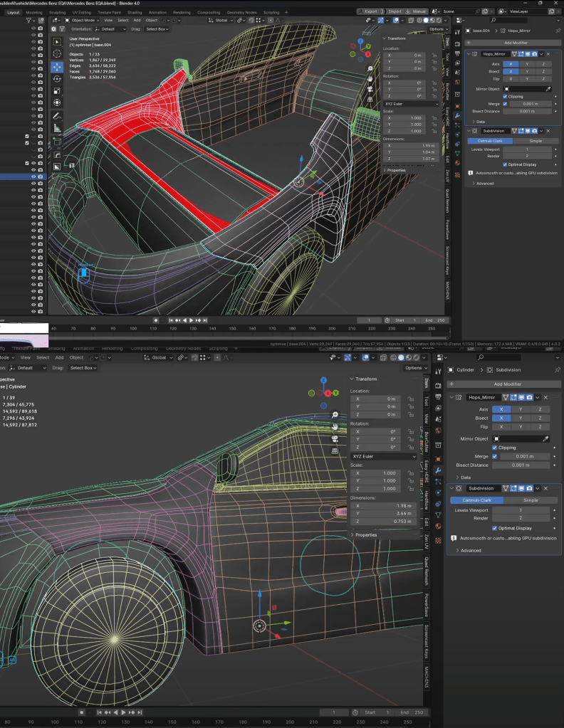Expand Data section under base.004 Hops_Mirror
This screenshot has height=728, width=564.
(x=479, y=122)
